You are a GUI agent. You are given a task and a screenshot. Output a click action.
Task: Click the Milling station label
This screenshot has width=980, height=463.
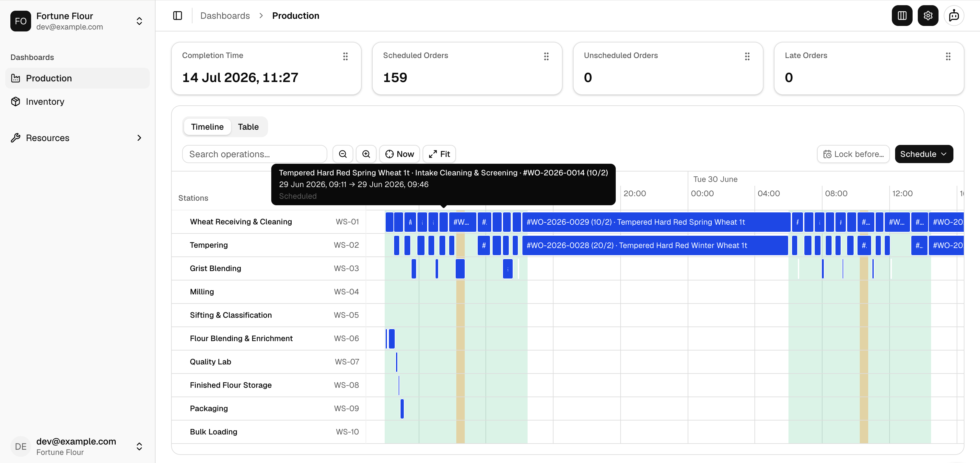(202, 292)
